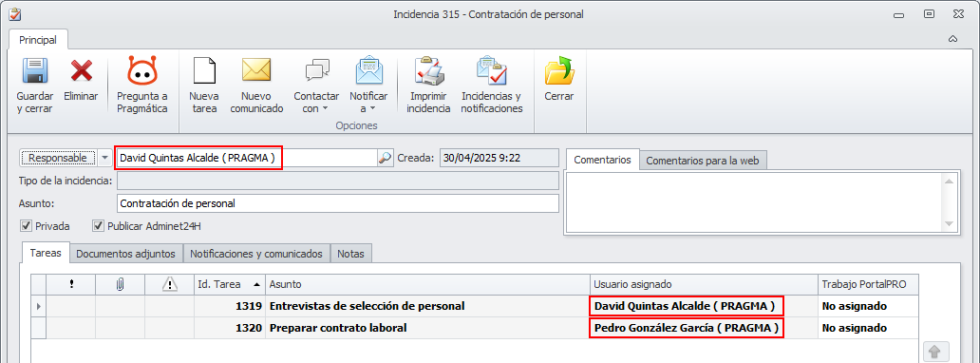Open Incidencias y notificaciones icon
This screenshot has width=980, height=363.
click(x=491, y=70)
